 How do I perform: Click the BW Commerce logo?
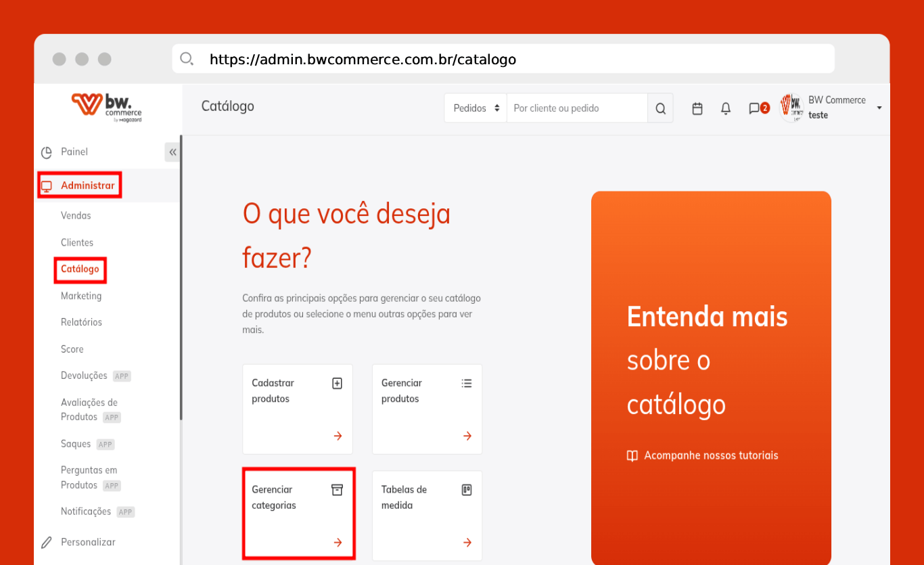pyautogui.click(x=107, y=108)
